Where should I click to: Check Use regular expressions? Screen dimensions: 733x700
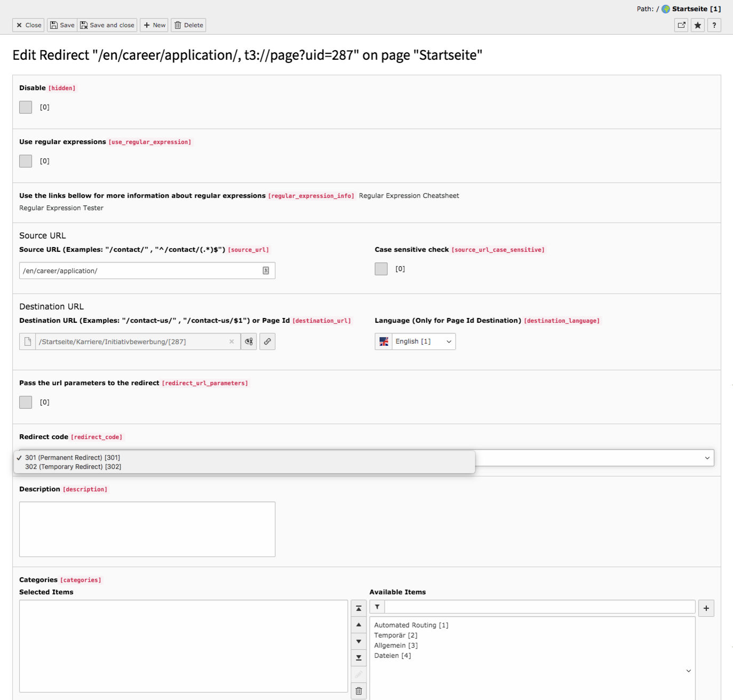(25, 161)
